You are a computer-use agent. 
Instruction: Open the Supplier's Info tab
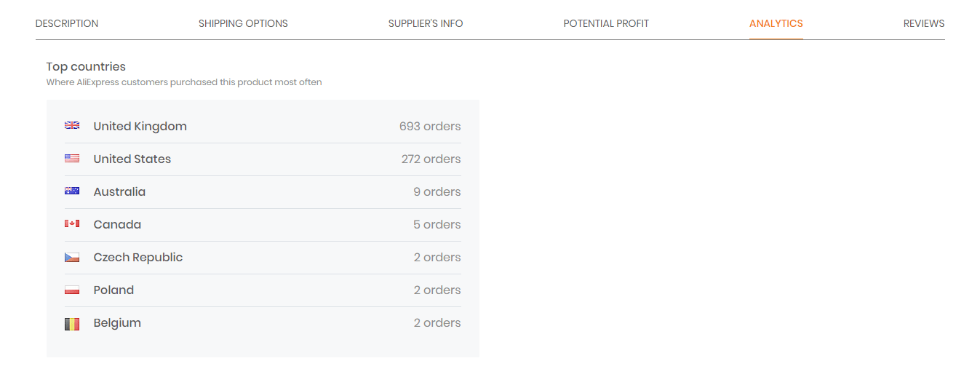click(x=426, y=23)
